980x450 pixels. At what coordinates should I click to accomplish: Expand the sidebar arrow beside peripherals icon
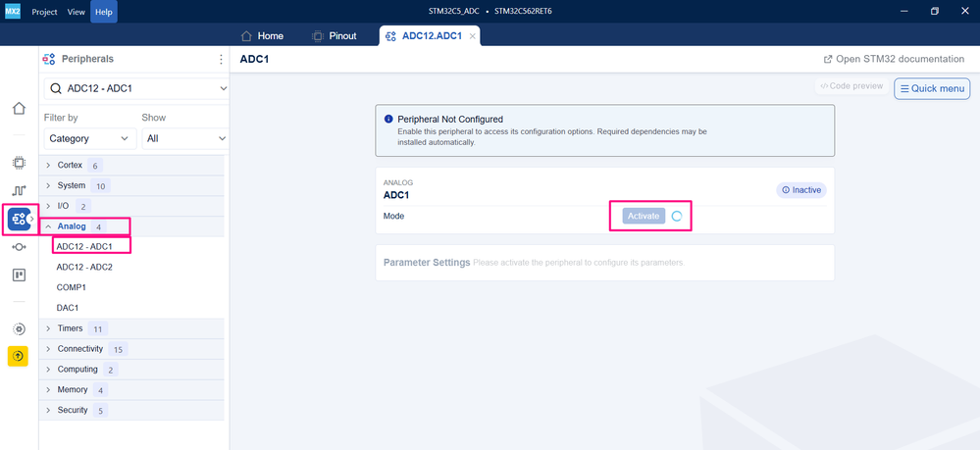[x=31, y=219]
